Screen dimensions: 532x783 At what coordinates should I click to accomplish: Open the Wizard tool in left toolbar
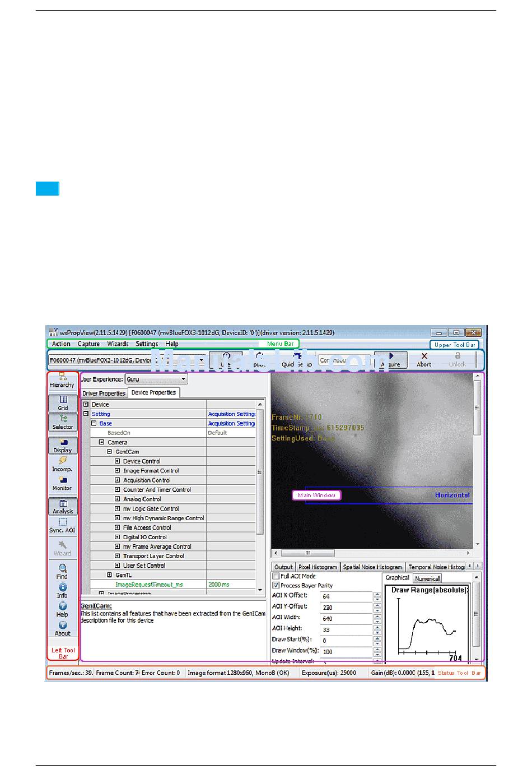tap(63, 548)
